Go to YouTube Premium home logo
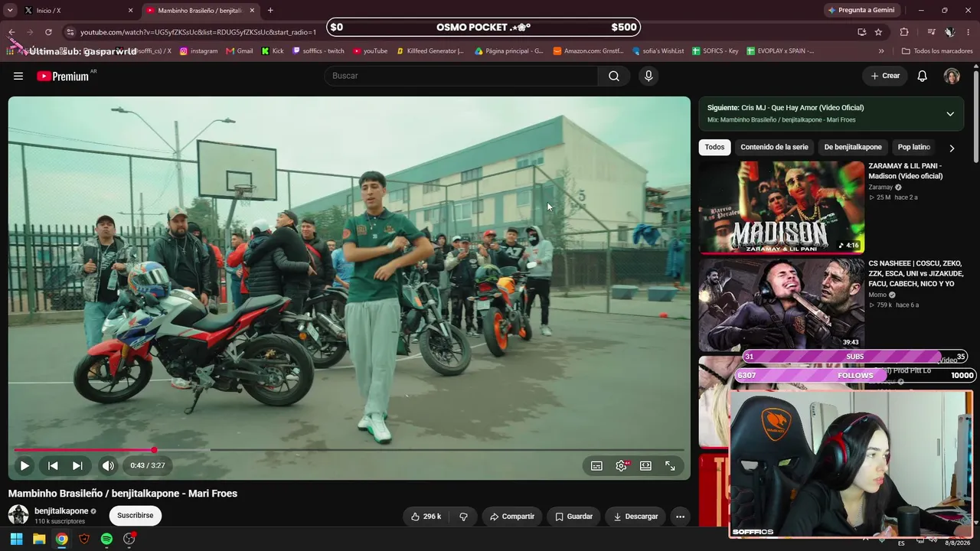 [x=63, y=76]
